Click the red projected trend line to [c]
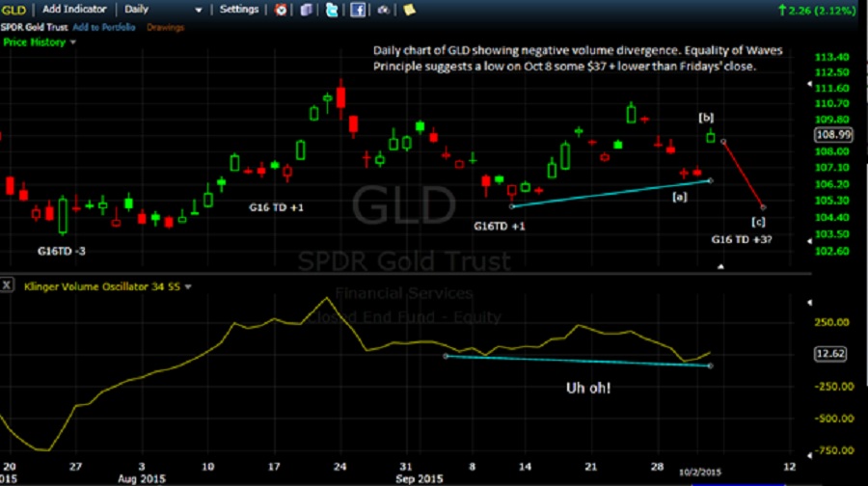868x486 pixels. click(x=743, y=175)
